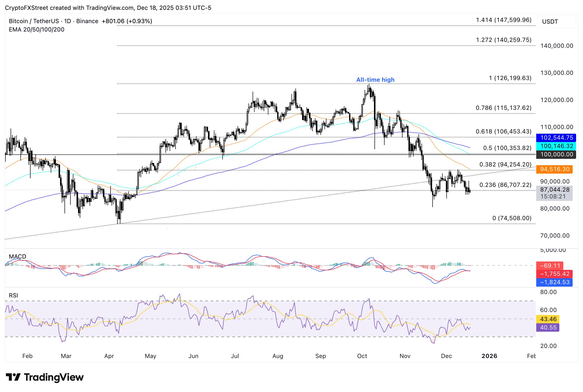Click the Oct label on time axis
This screenshot has height=392, width=583.
tap(362, 356)
